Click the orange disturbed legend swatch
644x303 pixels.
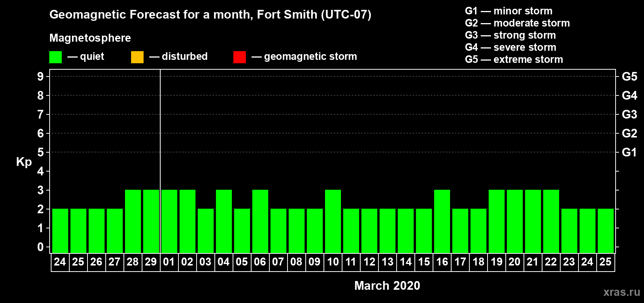tap(137, 57)
